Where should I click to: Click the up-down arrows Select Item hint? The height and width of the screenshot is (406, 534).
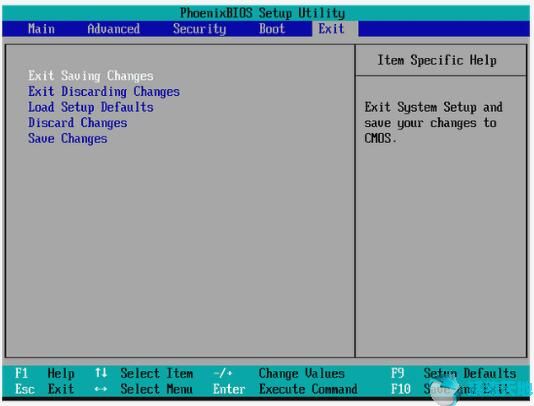pyautogui.click(x=144, y=373)
